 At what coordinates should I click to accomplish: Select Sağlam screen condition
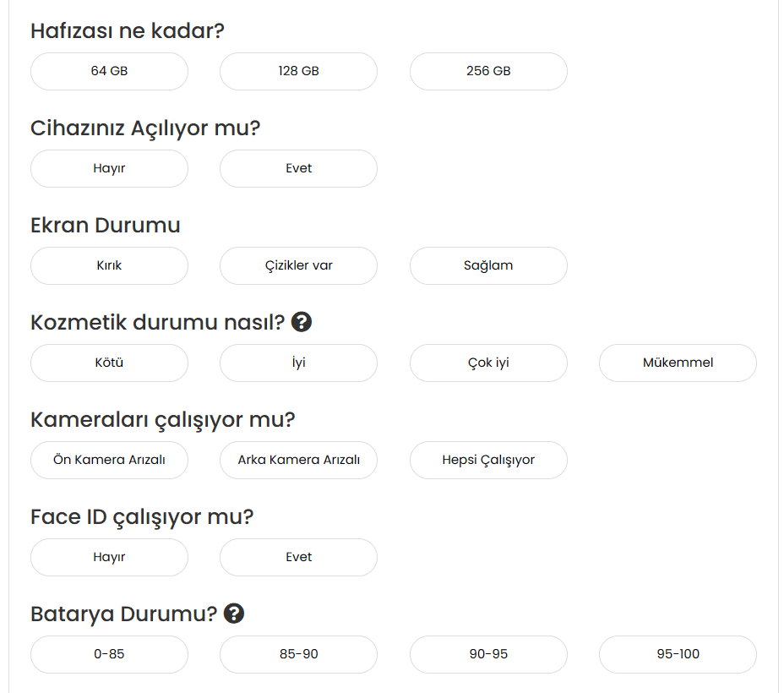488,265
